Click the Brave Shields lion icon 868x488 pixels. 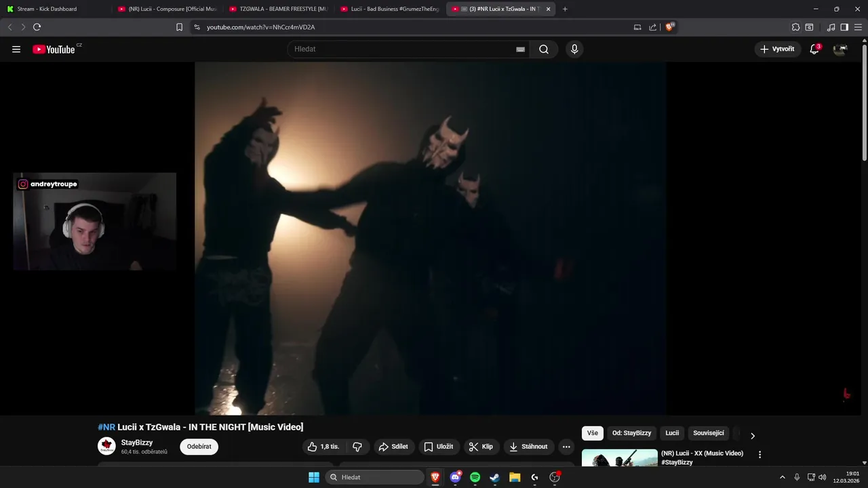coord(670,27)
